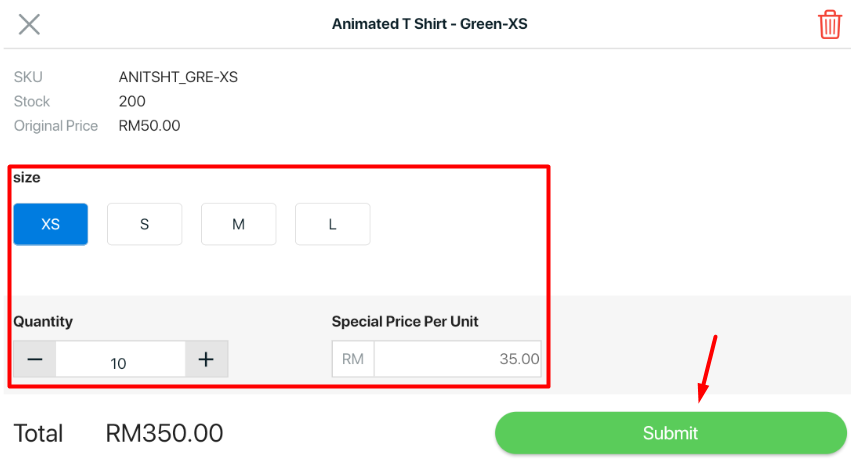Edit the Special Price Per Unit field
The height and width of the screenshot is (473, 851).
[x=458, y=359]
